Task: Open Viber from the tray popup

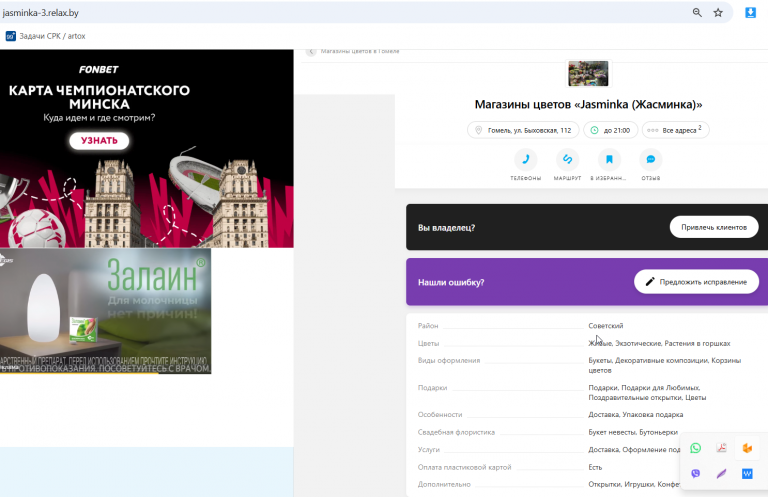Action: click(696, 473)
